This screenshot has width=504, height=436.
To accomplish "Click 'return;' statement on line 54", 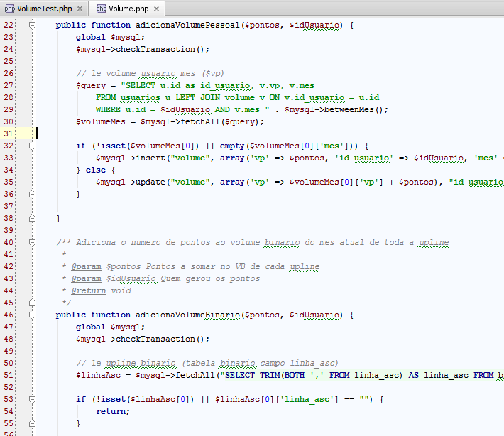I will pos(112,411).
